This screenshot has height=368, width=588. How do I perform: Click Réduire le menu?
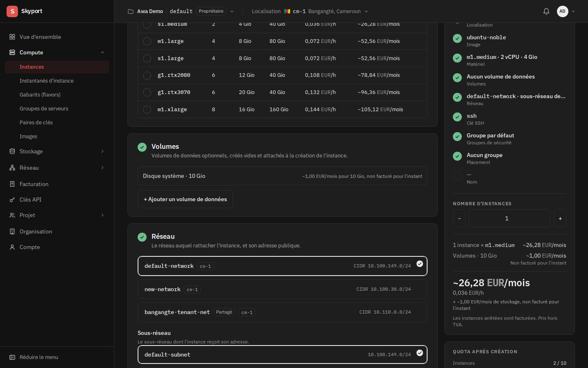[39, 357]
